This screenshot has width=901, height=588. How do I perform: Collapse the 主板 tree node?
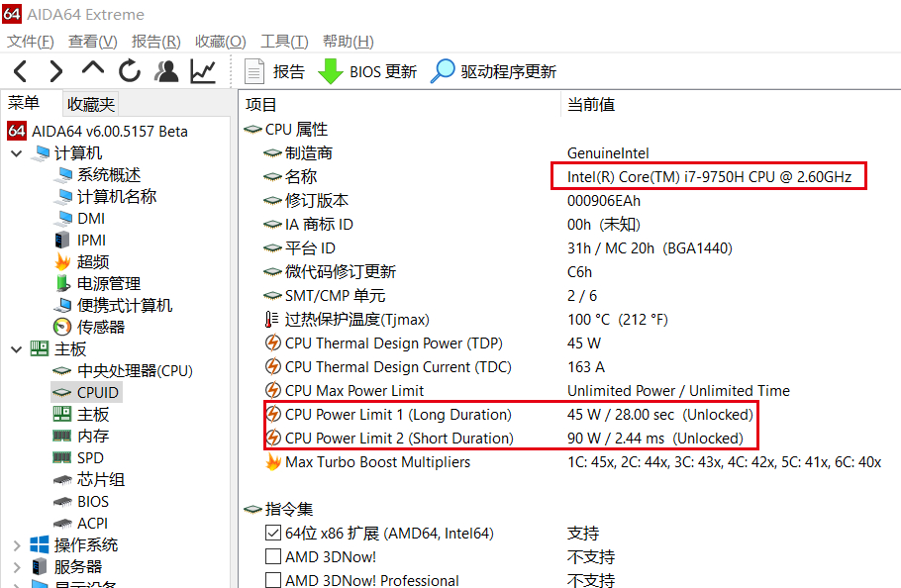tap(17, 349)
